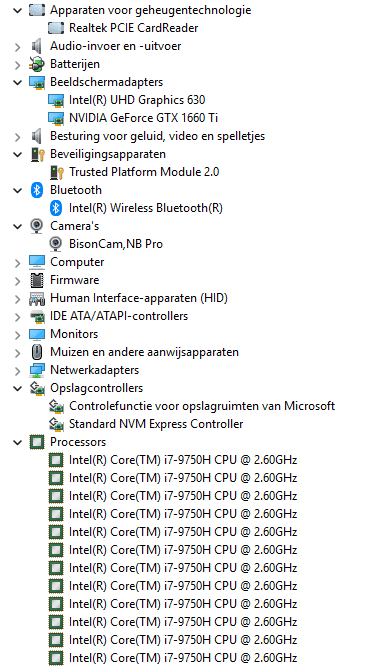Select Human Interface-apparaten (HID) label
Screen dimensions: 371x671
(139, 298)
